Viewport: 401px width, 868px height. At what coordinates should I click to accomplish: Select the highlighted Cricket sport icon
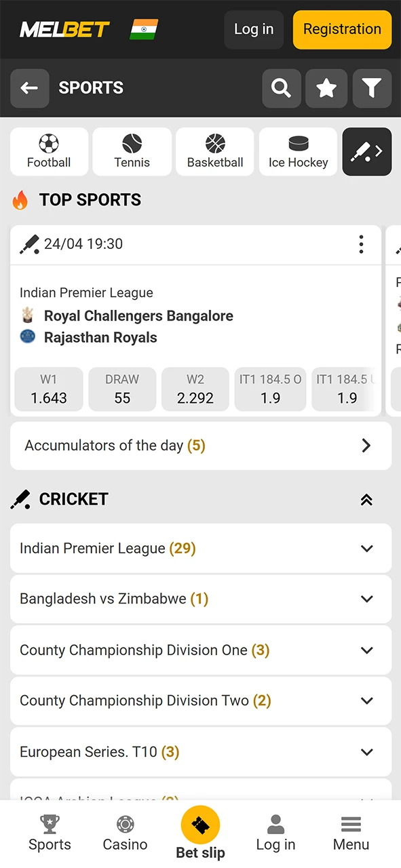pos(366,151)
